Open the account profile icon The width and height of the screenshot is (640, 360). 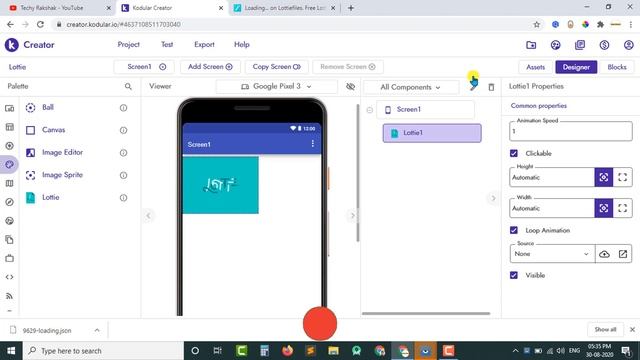629,45
